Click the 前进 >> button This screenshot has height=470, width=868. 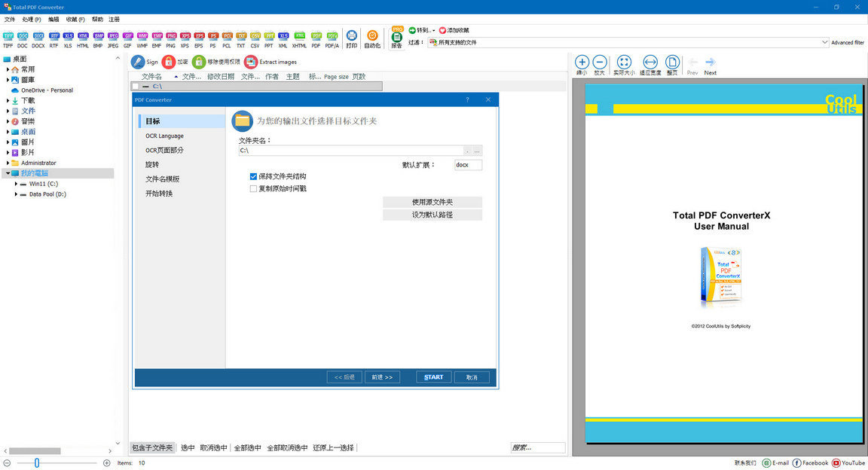[x=382, y=377]
